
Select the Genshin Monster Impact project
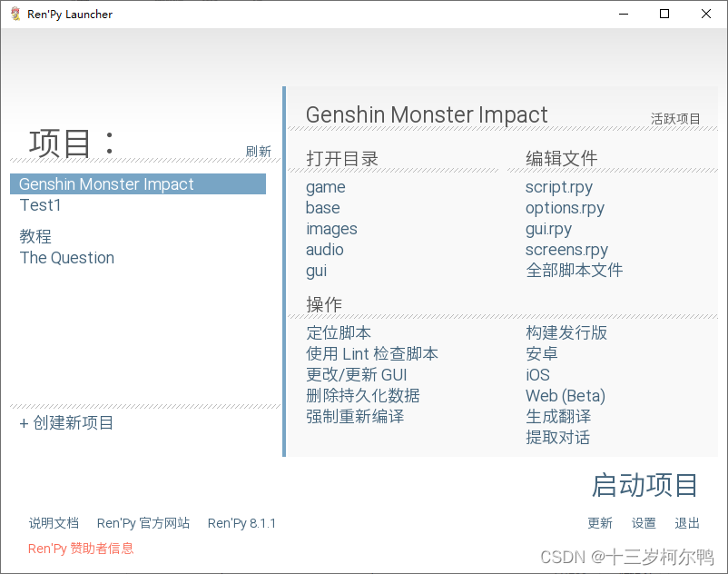tap(138, 183)
